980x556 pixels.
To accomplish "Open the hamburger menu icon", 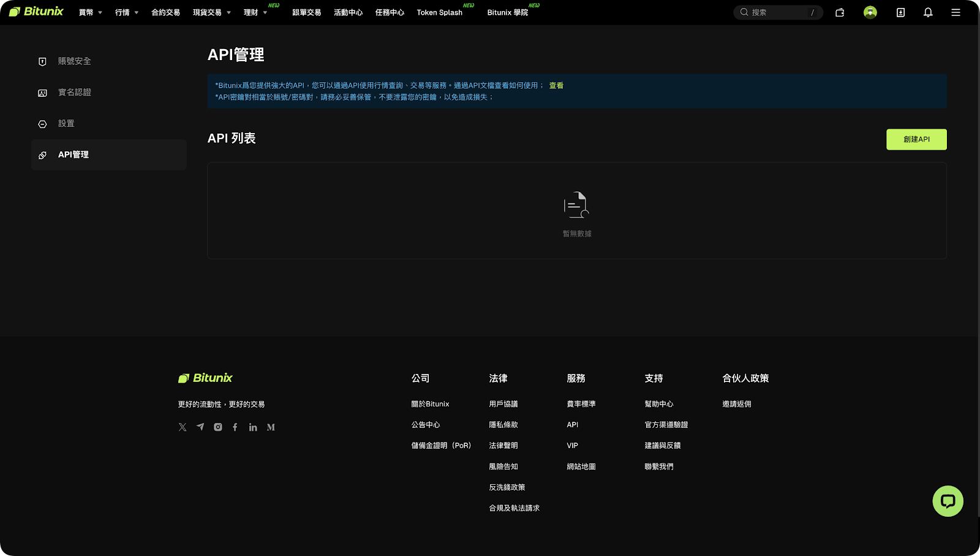I will click(956, 12).
